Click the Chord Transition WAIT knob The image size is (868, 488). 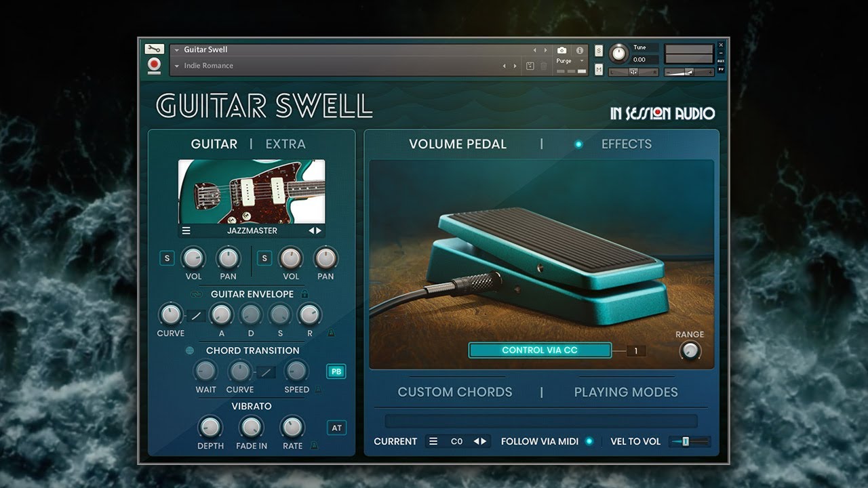(205, 371)
